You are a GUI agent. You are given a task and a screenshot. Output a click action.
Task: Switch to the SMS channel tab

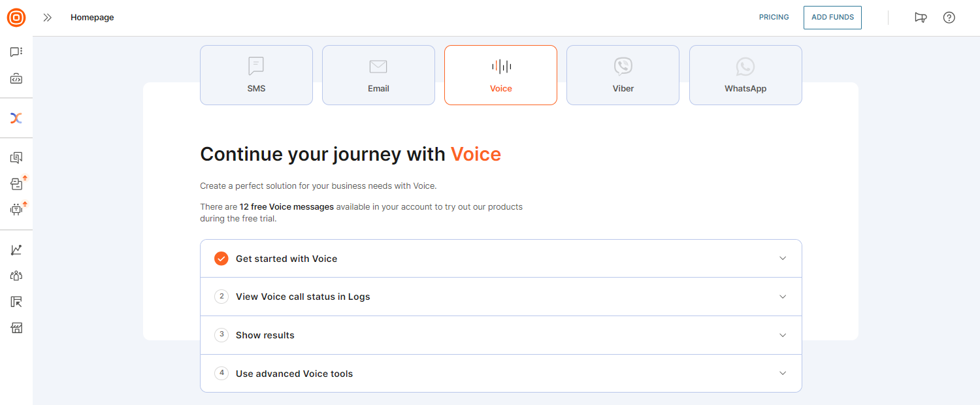(x=256, y=75)
